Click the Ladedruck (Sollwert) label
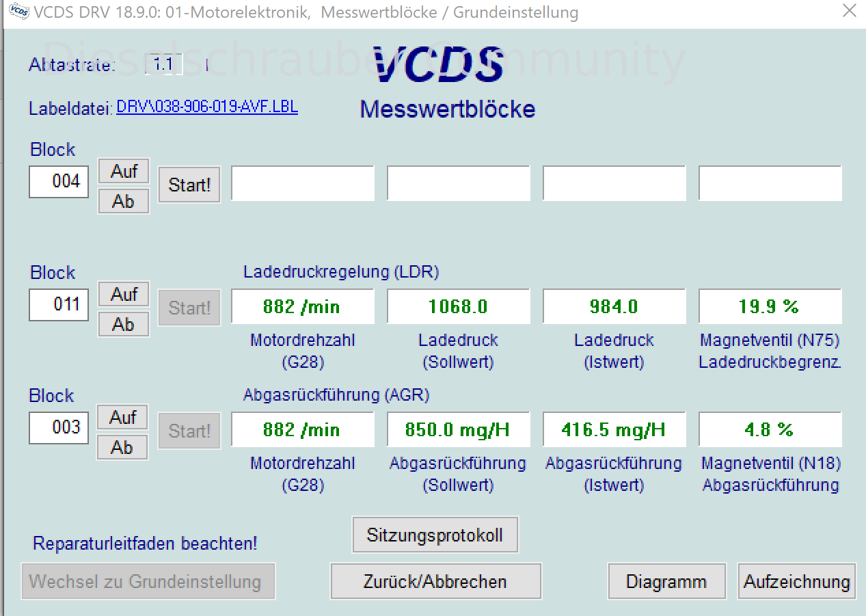The height and width of the screenshot is (616, 866). coord(459,351)
